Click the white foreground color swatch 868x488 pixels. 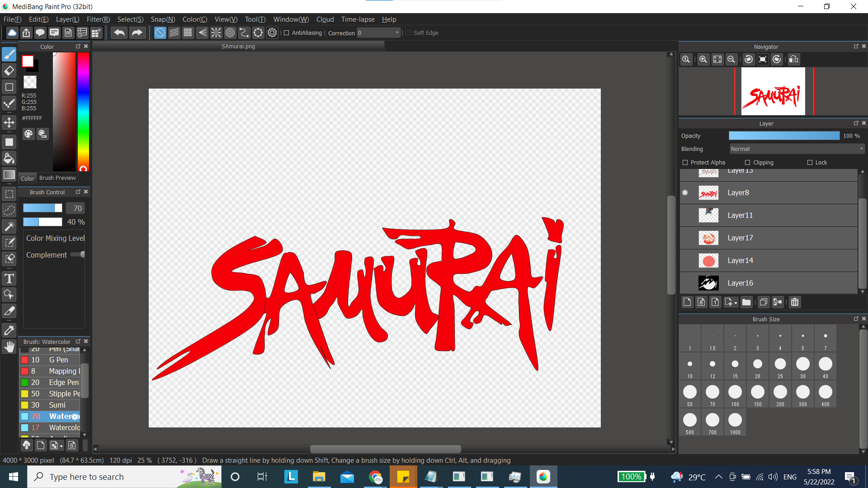click(x=28, y=61)
